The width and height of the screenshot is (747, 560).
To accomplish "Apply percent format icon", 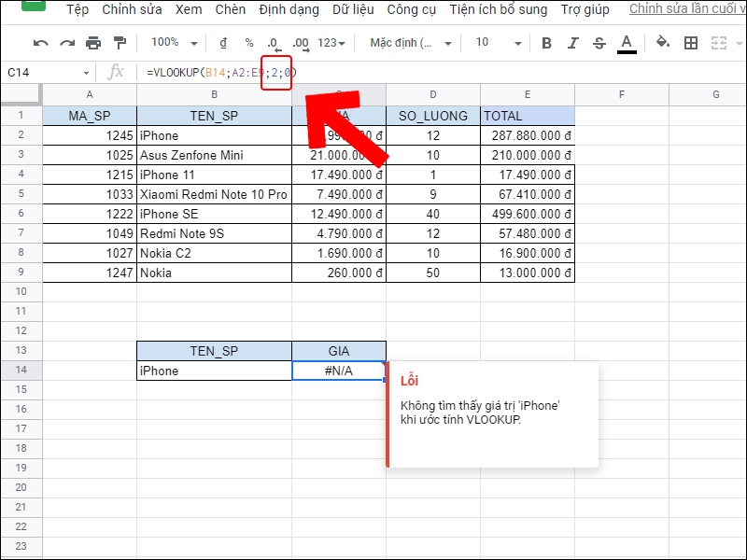I will (x=247, y=43).
